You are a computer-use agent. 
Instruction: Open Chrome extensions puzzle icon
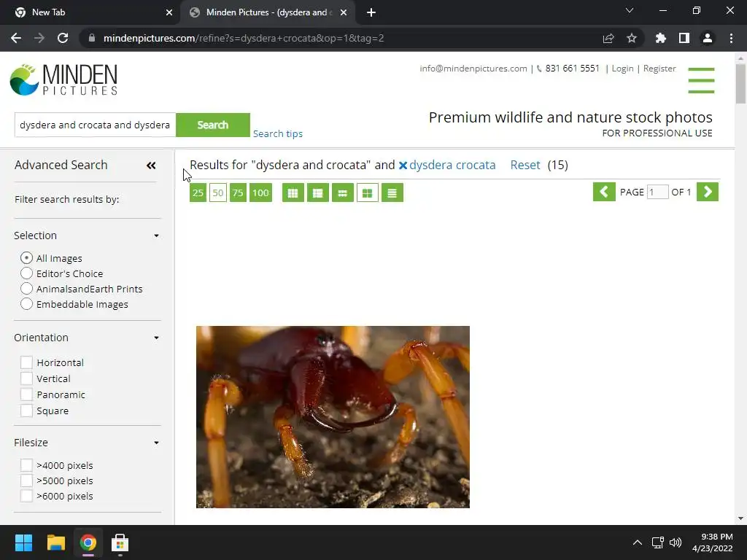click(661, 38)
